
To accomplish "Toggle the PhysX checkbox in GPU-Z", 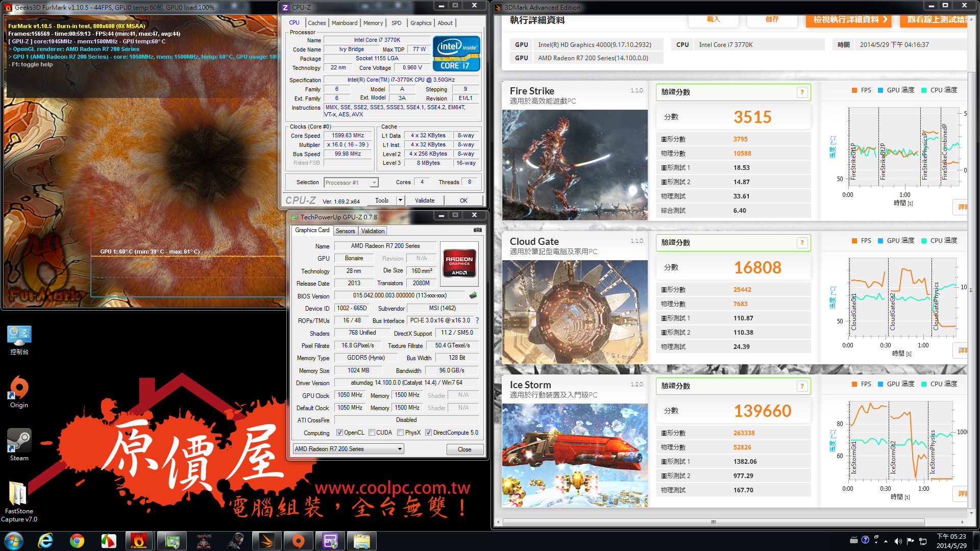I will tap(400, 433).
